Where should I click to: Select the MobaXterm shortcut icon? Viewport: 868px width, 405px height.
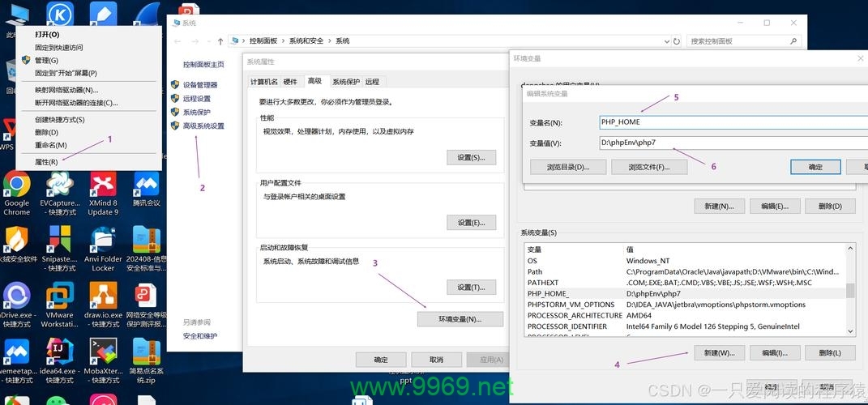103,360
